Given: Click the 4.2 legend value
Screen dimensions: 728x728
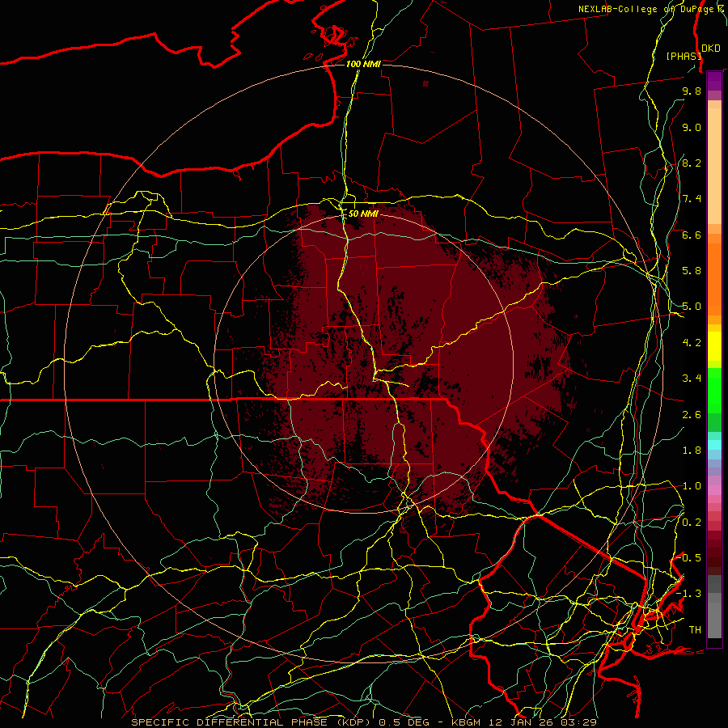Looking at the screenshot, I should pos(692,343).
